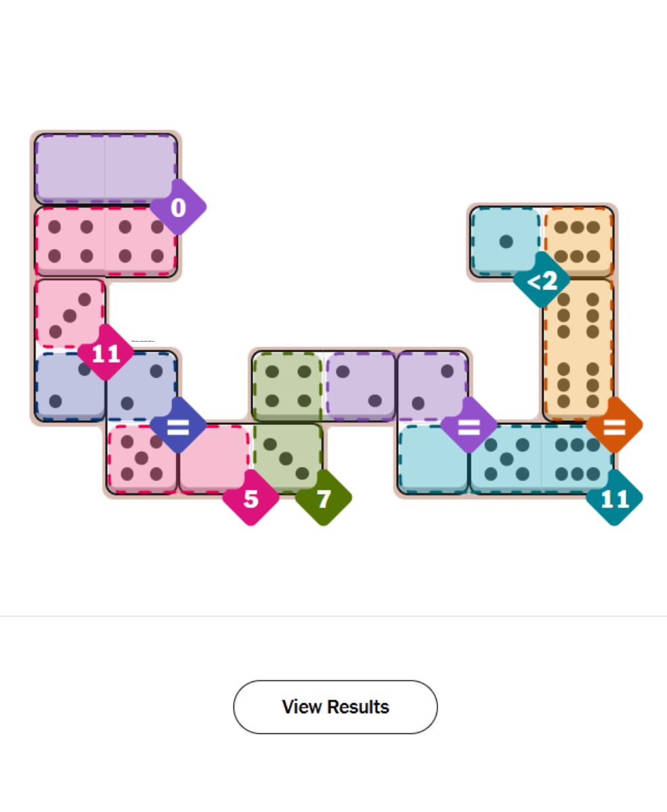Image resolution: width=667 pixels, height=812 pixels.
Task: Click the pink 11 sum badge
Action: click(x=106, y=353)
